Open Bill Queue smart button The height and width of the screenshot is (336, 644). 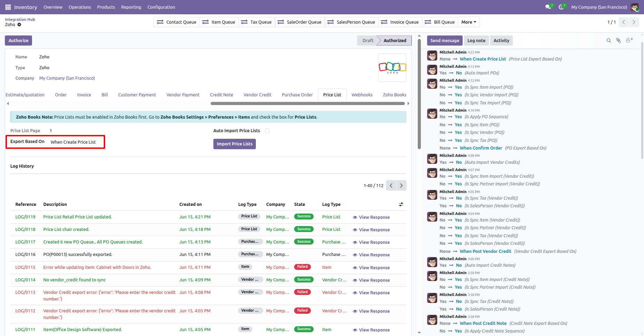440,22
